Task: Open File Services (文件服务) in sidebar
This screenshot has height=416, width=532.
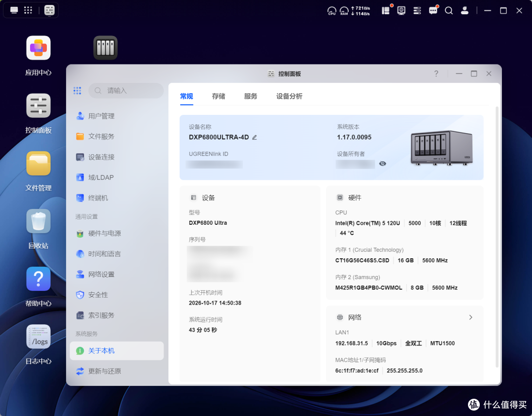Action: point(117,137)
